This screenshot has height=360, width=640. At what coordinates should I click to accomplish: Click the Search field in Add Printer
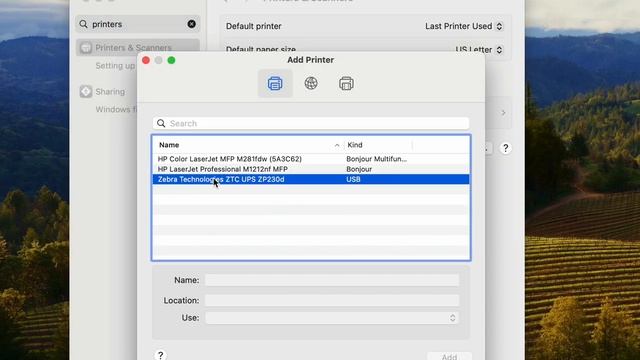pyautogui.click(x=311, y=123)
